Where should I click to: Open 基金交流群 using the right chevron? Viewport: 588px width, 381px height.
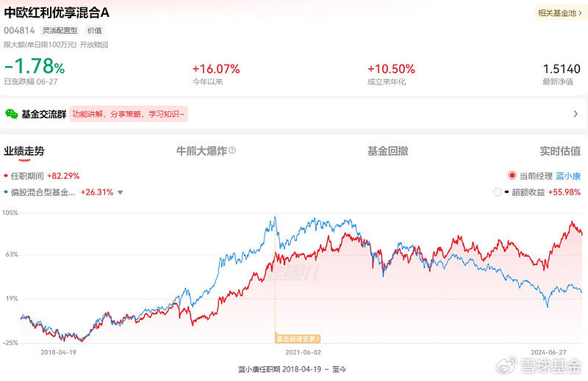click(575, 114)
